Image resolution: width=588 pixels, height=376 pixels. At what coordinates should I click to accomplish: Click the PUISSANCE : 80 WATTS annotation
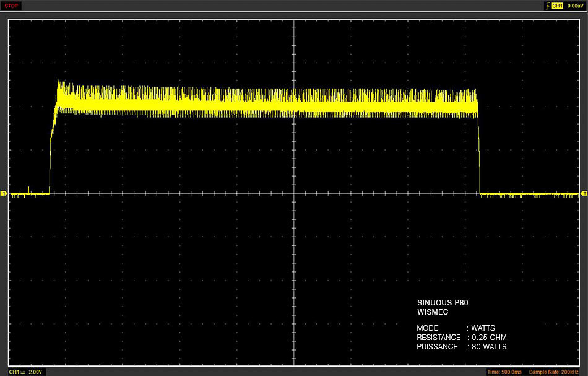click(462, 347)
